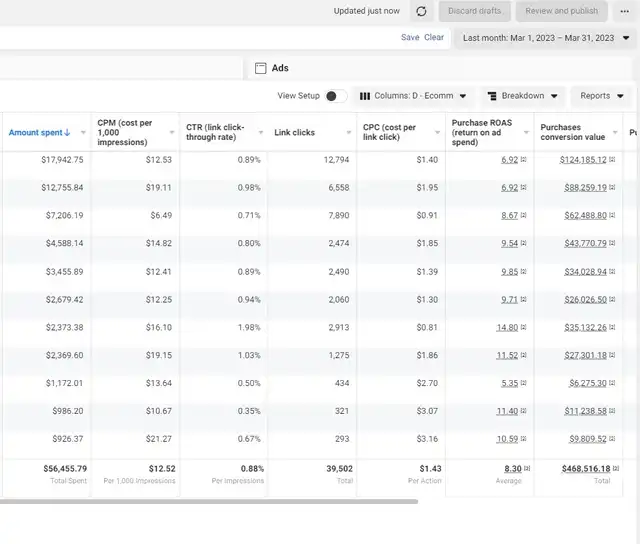Click the $56,455.79 Total Spent value
This screenshot has width=640, height=544.
click(65, 469)
